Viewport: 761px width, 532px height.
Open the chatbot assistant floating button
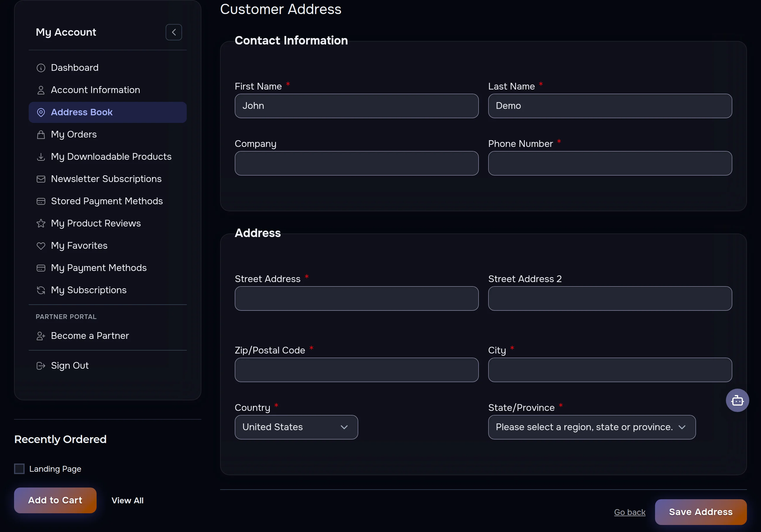tap(737, 400)
